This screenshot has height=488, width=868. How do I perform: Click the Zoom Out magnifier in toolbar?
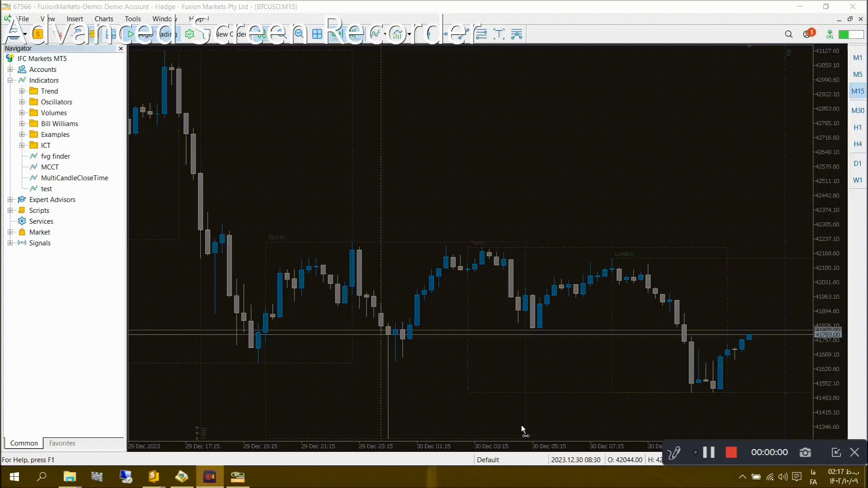pyautogui.click(x=299, y=34)
